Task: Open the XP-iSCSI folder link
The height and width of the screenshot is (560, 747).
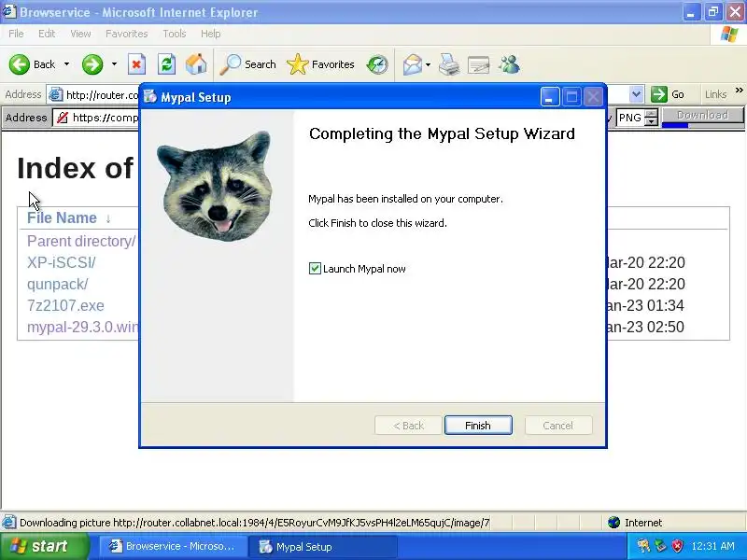Action: [61, 263]
